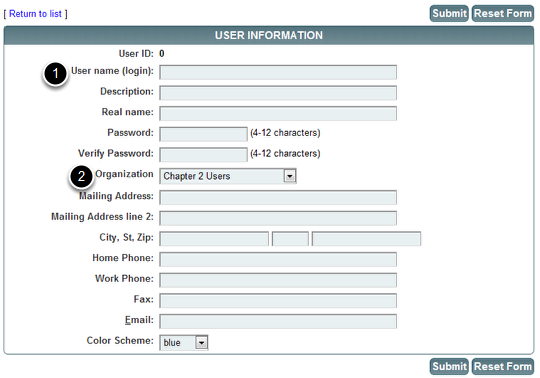Open the Organization dropdown
The image size is (540, 378).
[x=228, y=176]
